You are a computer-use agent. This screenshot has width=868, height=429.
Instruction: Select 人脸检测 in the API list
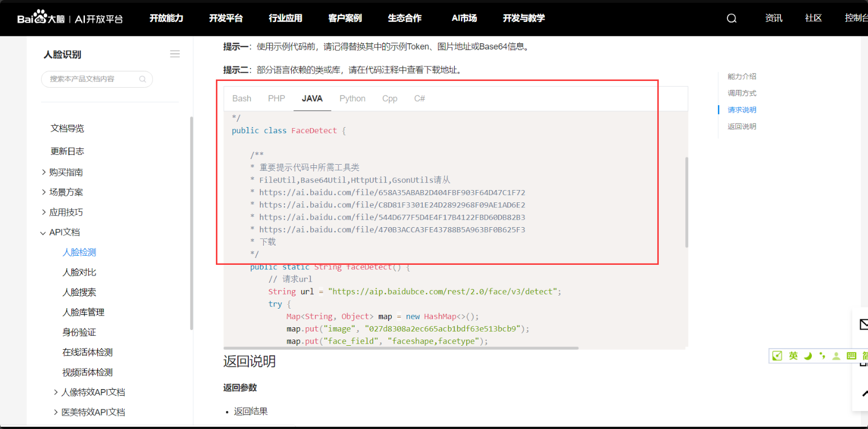[79, 252]
